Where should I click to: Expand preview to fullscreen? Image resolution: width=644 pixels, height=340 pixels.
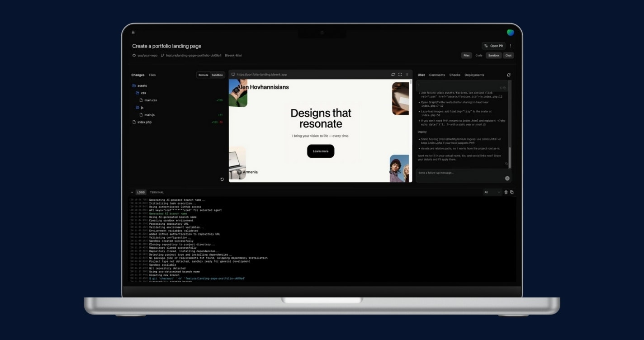click(x=400, y=75)
